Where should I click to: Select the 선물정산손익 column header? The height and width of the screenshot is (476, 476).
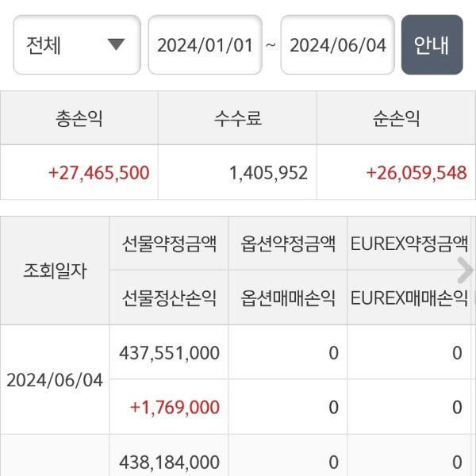tap(169, 298)
